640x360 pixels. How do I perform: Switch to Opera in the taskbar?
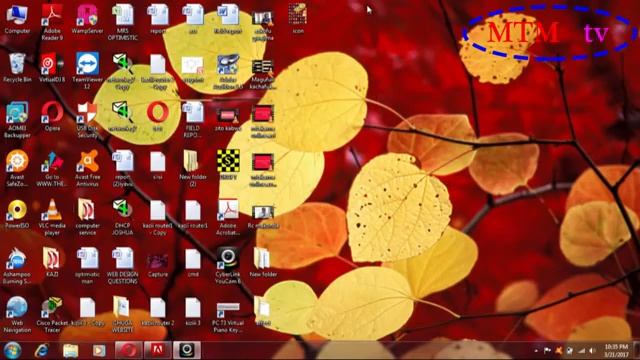pyautogui.click(x=128, y=350)
